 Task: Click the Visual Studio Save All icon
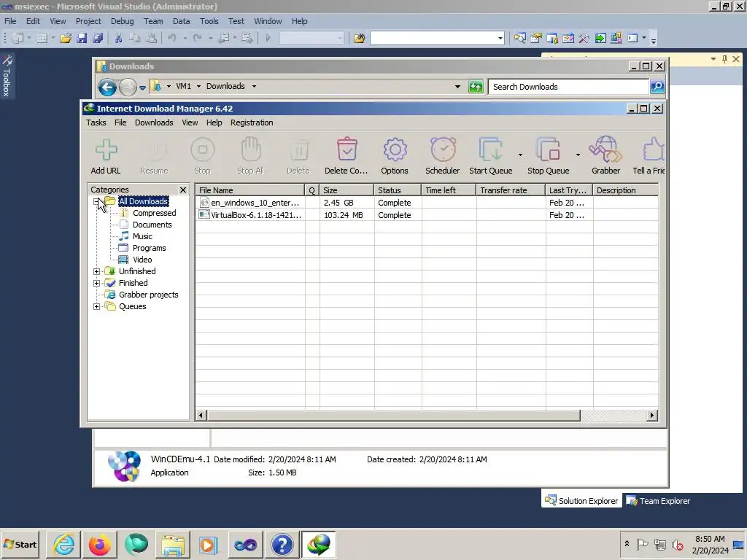click(98, 38)
